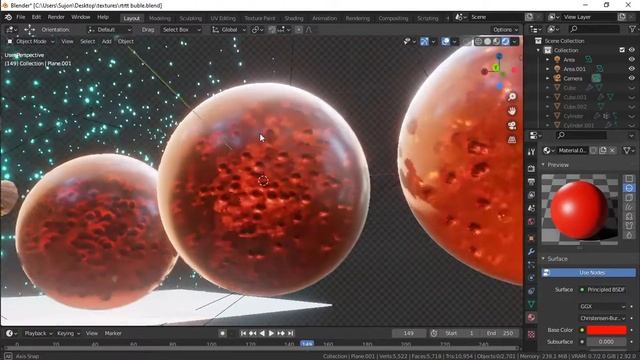This screenshot has width=640, height=360.
Task: Open the viewport Add menu
Action: (107, 41)
